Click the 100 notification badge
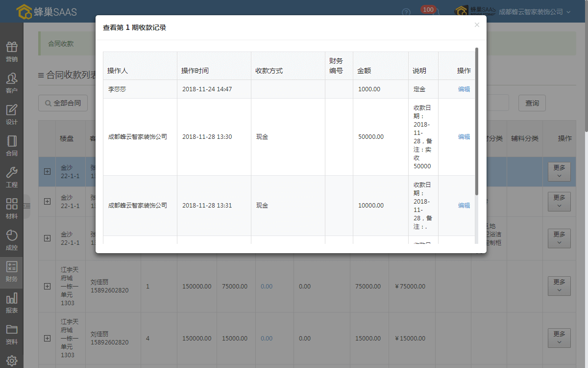Image resolution: width=588 pixels, height=368 pixels. point(428,9)
